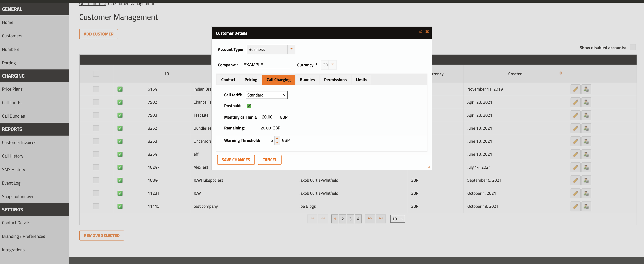Edit test company with pencil icon
Viewport: 644px width, 264px height.
[575, 206]
